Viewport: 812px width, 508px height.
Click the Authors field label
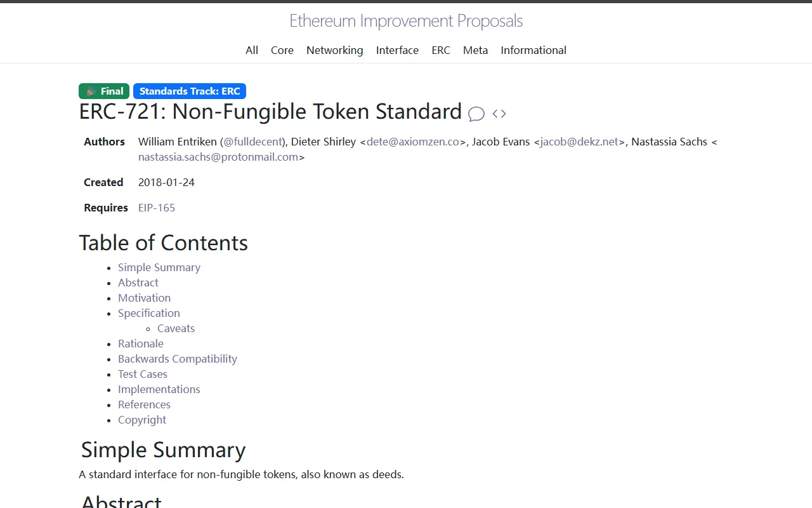coord(104,142)
